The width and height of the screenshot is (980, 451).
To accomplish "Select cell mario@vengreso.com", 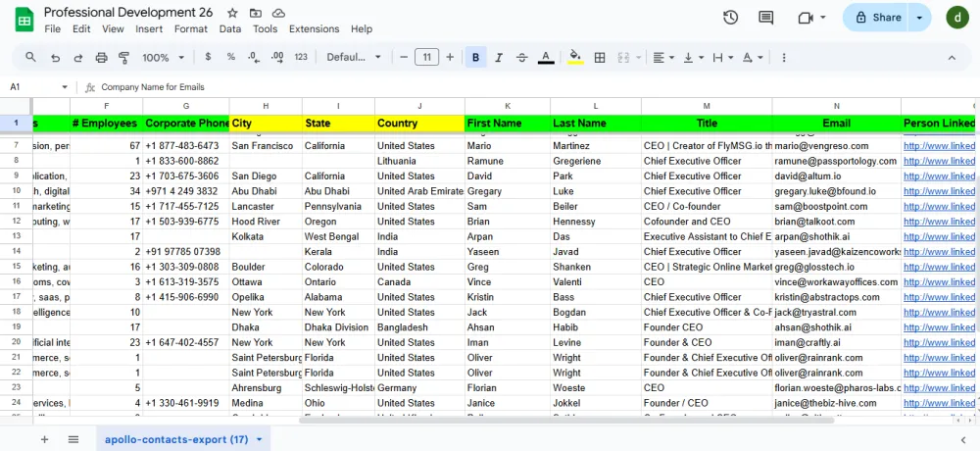I will pos(836,146).
